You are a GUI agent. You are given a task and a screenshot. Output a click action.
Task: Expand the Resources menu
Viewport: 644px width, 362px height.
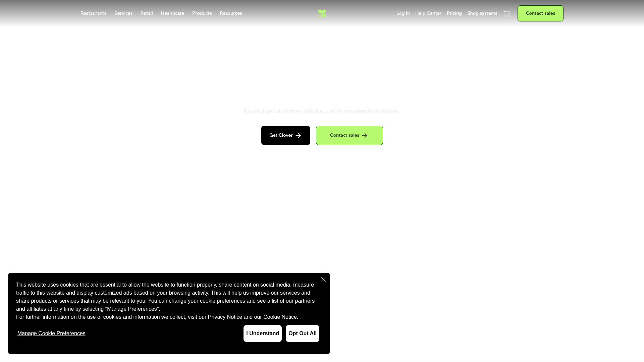231,13
